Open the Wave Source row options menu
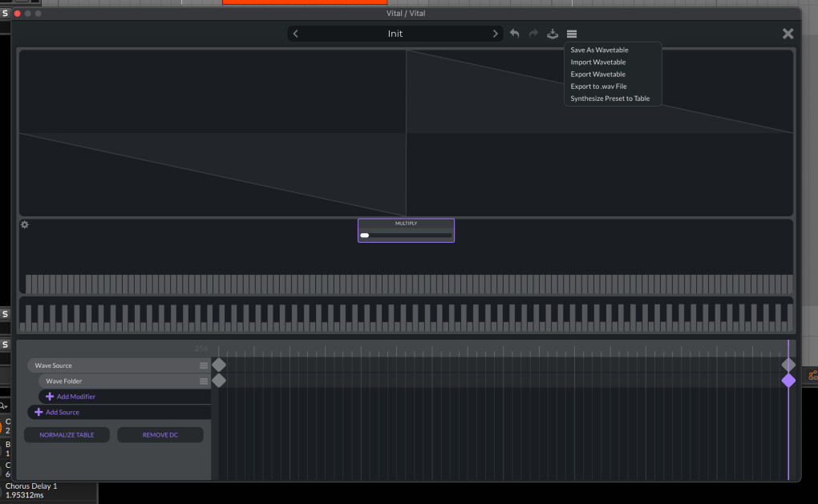 [x=204, y=365]
